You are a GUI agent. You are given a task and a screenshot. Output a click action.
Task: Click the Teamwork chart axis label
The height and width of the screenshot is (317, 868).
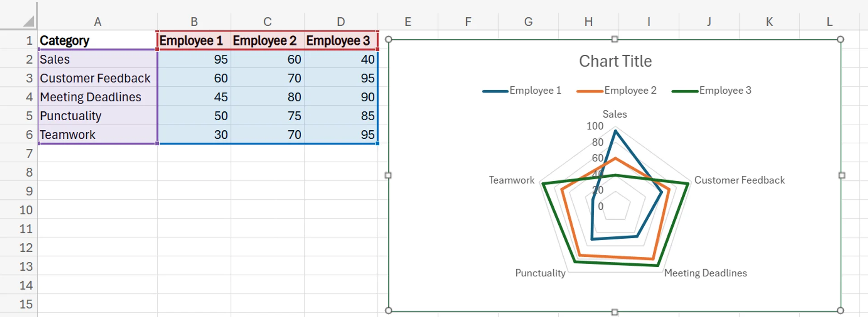512,180
